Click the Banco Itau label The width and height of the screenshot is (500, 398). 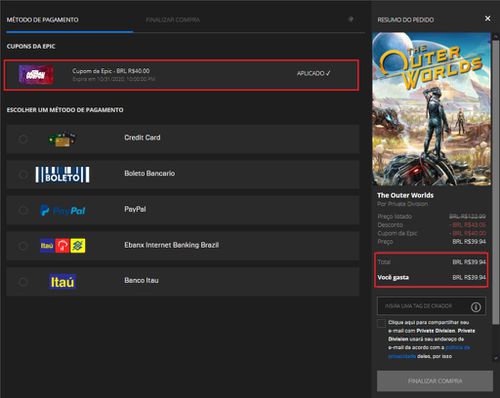click(142, 281)
